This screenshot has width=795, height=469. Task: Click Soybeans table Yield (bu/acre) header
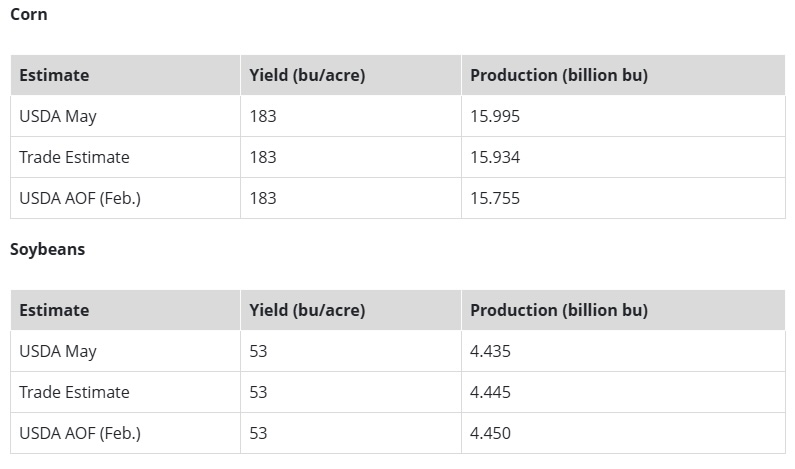point(307,310)
